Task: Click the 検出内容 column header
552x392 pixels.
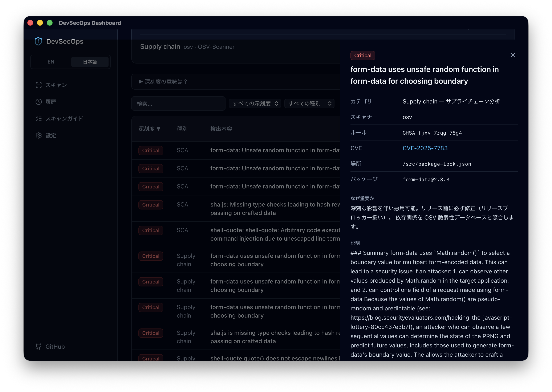Action: pos(221,129)
